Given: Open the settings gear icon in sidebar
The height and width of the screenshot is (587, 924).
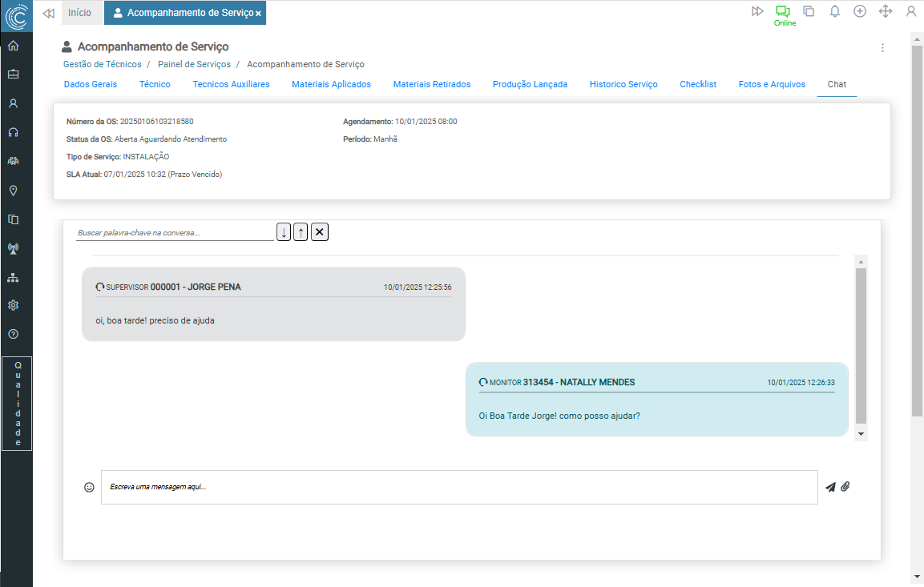Looking at the screenshot, I should tap(13, 305).
